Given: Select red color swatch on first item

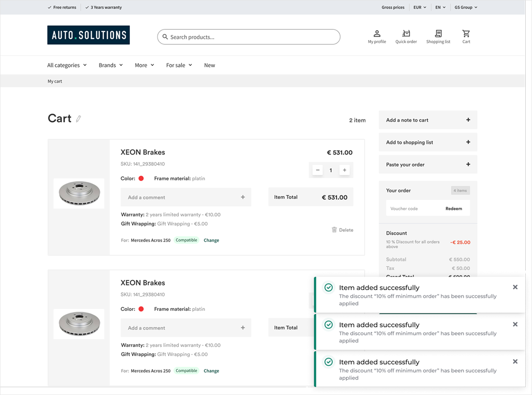Looking at the screenshot, I should [141, 178].
